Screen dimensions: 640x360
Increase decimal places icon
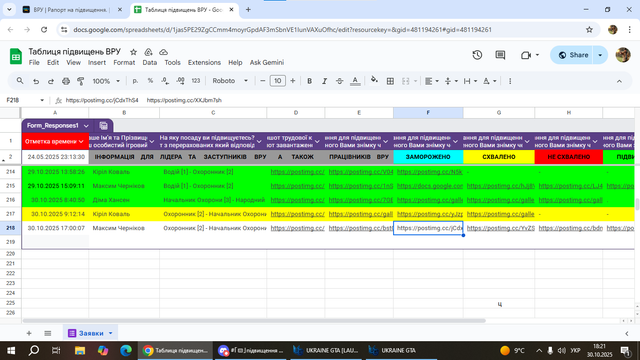click(180, 81)
